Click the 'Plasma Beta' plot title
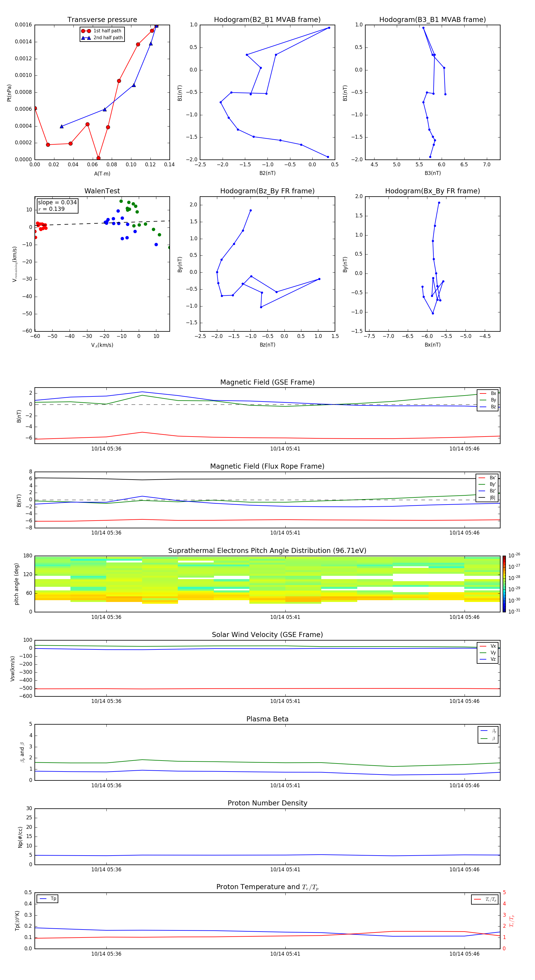Screen dimensions: 535x980 click(267, 719)
